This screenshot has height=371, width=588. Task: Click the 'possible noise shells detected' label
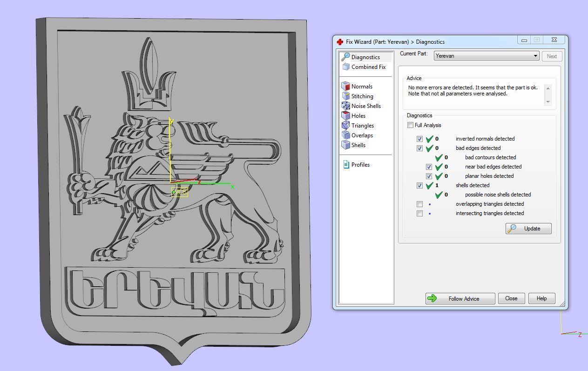coord(498,195)
